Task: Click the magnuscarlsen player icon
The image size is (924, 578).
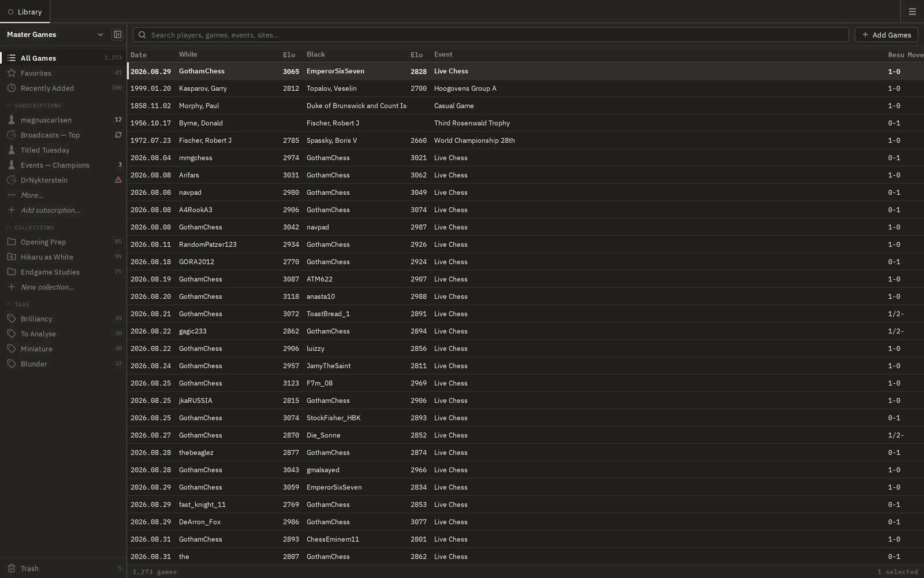Action: (12, 120)
